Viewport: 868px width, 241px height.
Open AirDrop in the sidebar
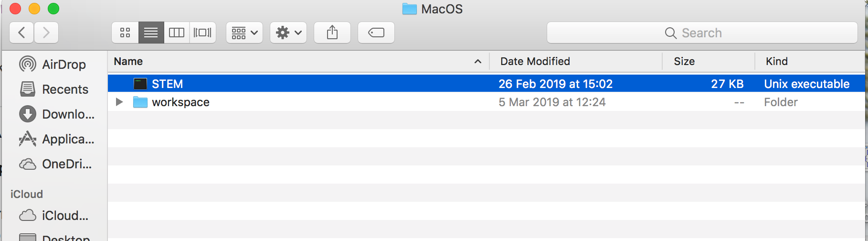(64, 65)
